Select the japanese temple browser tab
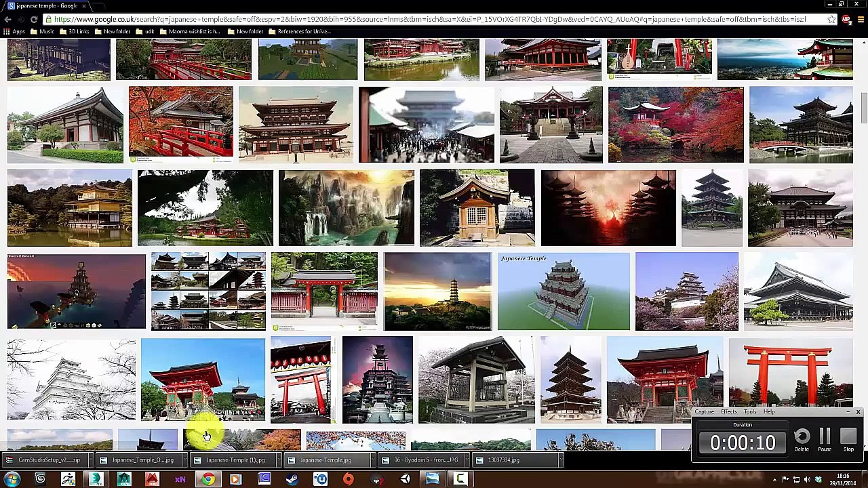Screen dimensions: 868x488 click(46, 5)
